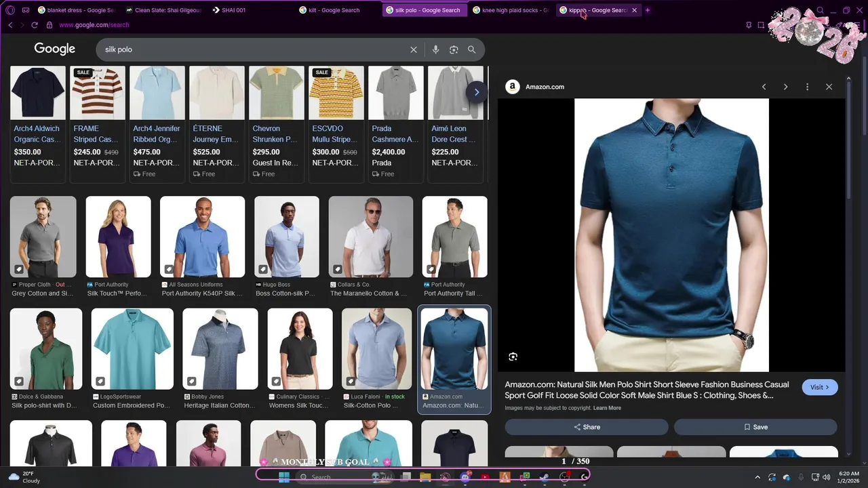The width and height of the screenshot is (868, 488).
Task: Start a voice search with microphone
Action: [435, 49]
